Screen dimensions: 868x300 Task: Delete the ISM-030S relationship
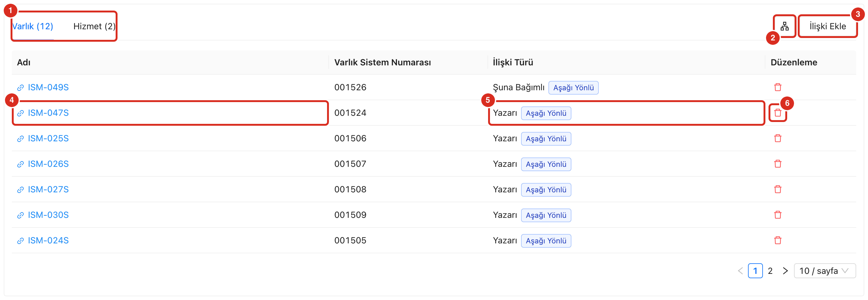pos(778,215)
